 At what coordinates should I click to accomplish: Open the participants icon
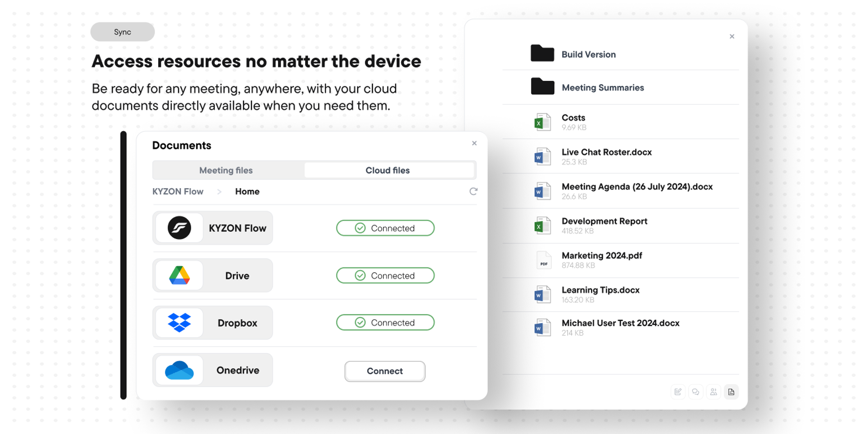(x=713, y=392)
